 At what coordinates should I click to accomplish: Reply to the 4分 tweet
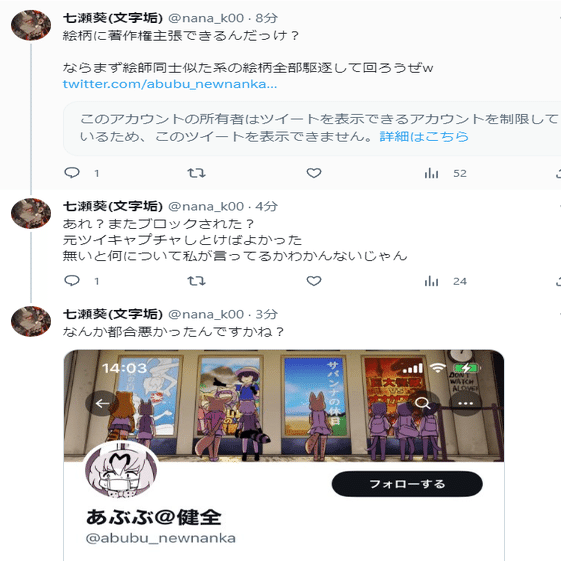point(72,281)
